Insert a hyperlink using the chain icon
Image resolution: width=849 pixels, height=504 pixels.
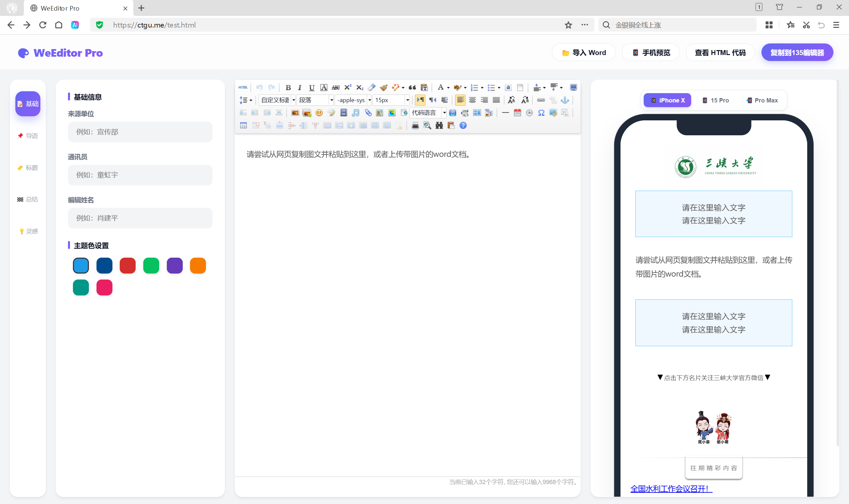tap(541, 100)
